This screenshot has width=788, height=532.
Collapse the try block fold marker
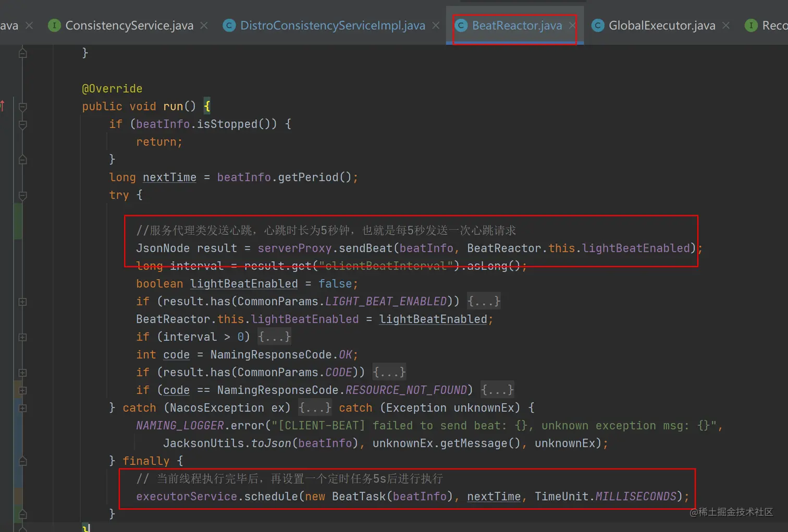pyautogui.click(x=22, y=195)
